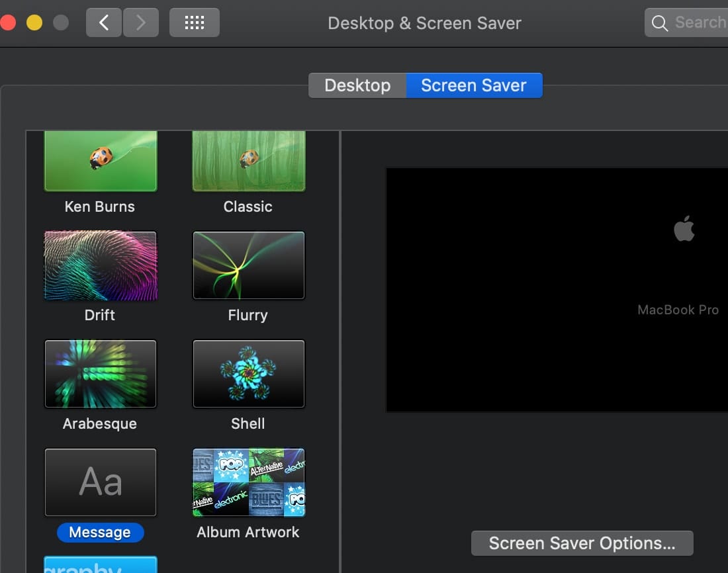The width and height of the screenshot is (728, 573).
Task: Select the Message screen saver thumbnail
Action: pyautogui.click(x=100, y=482)
